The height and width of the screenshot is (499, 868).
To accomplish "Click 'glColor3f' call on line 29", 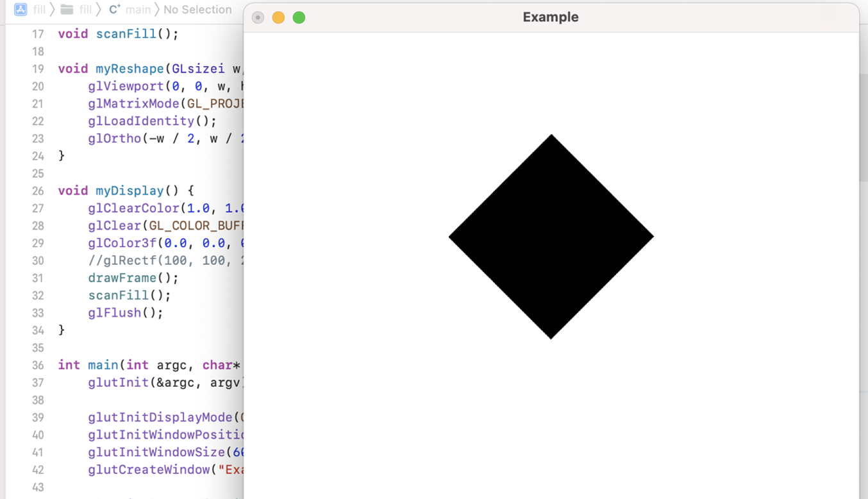I will [x=122, y=243].
